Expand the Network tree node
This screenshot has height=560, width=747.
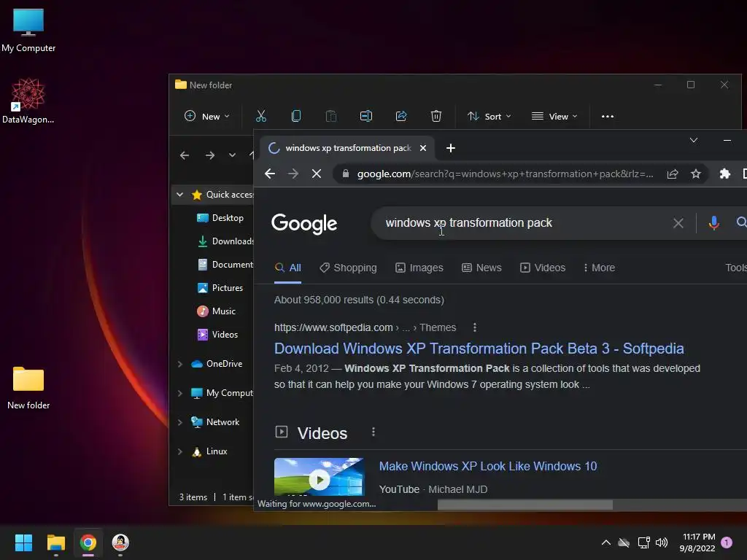[x=179, y=422]
